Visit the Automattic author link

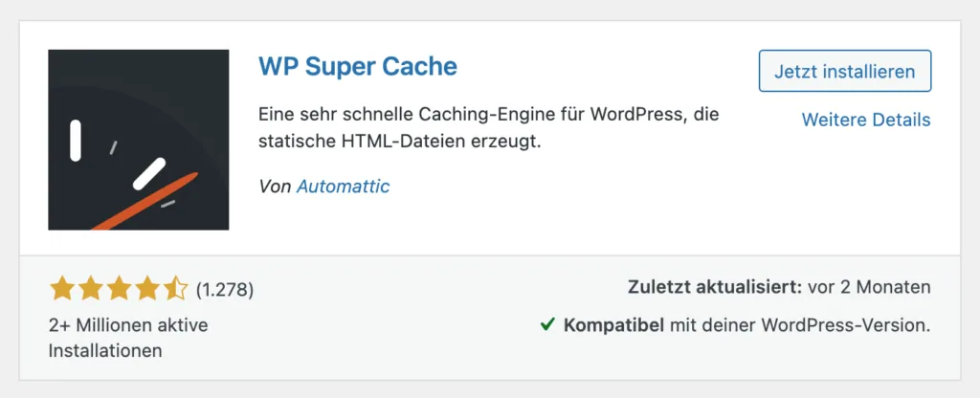[344, 186]
